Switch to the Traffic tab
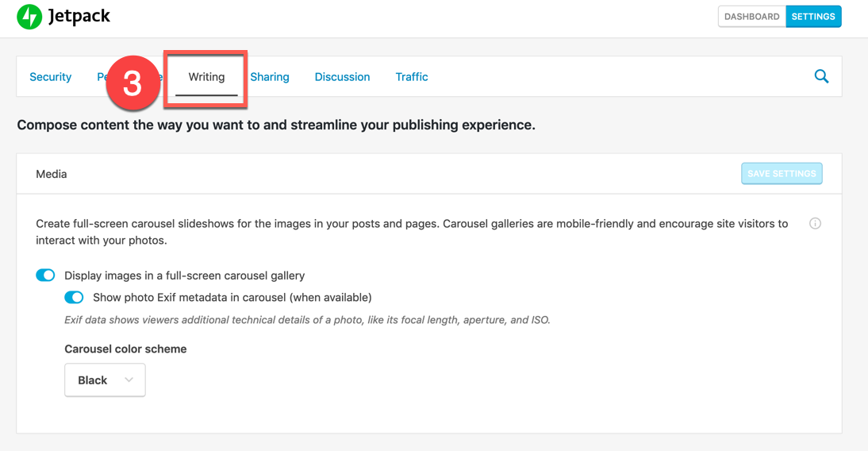 (412, 77)
